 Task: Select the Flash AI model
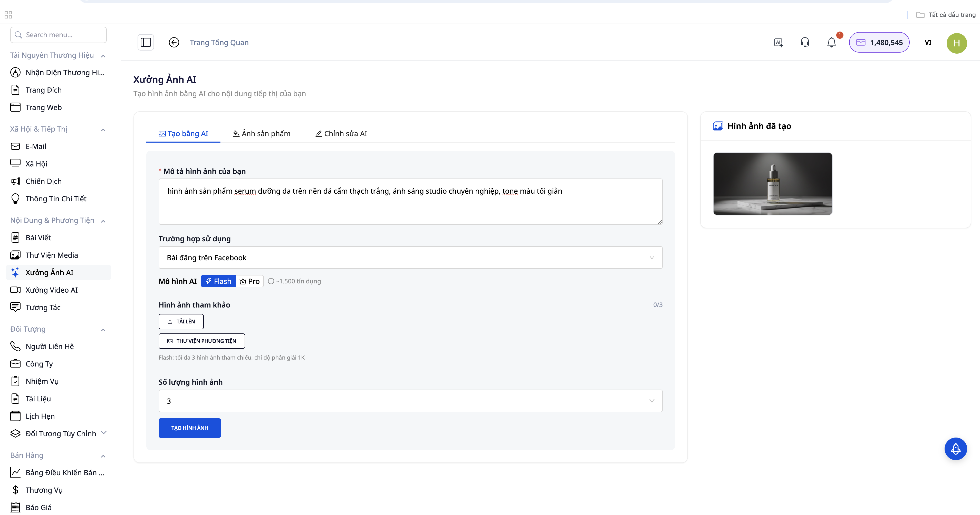click(218, 281)
